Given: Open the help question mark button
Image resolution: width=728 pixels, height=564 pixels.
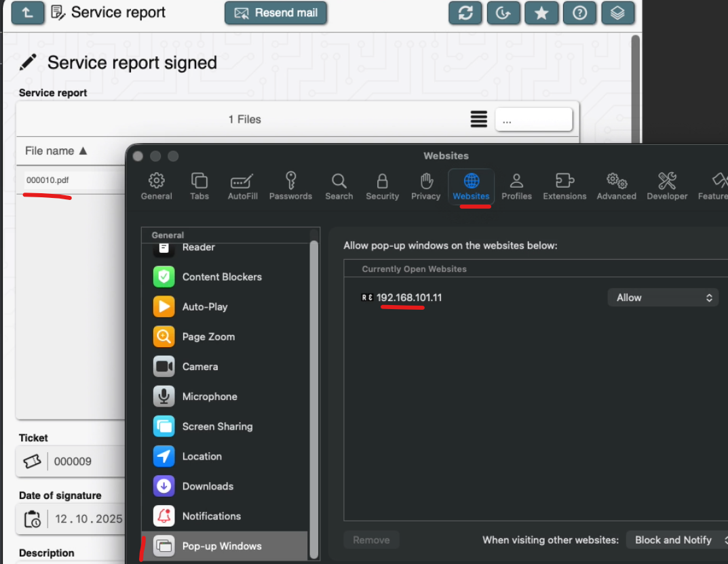Looking at the screenshot, I should (x=579, y=13).
